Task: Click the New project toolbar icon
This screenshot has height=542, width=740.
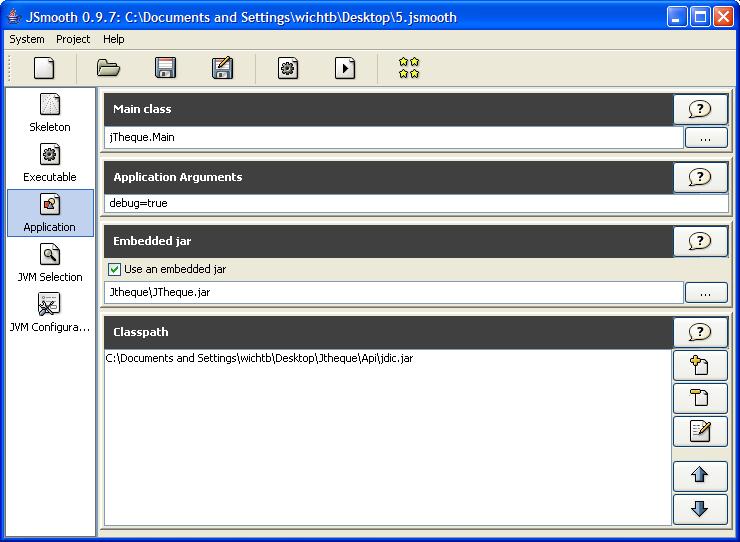Action: coord(44,68)
